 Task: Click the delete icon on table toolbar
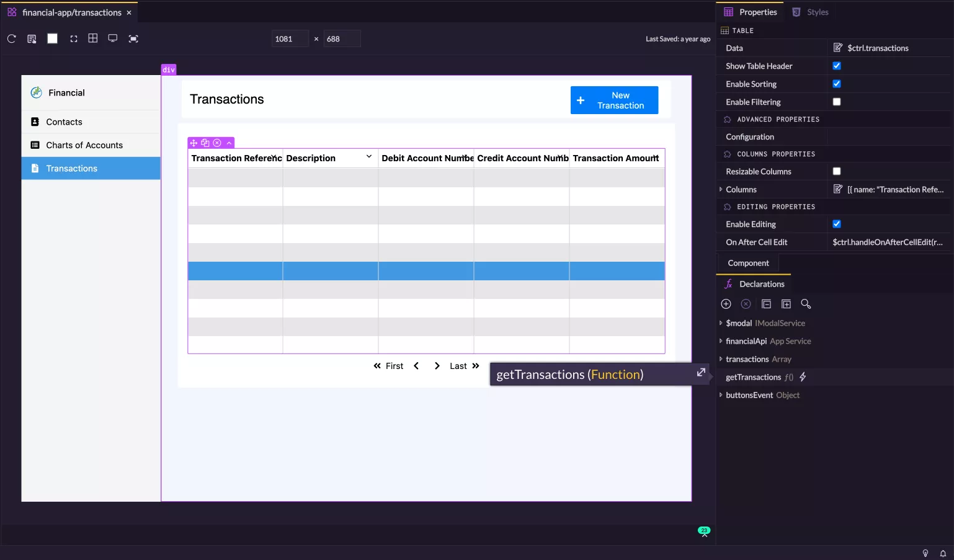coord(217,143)
